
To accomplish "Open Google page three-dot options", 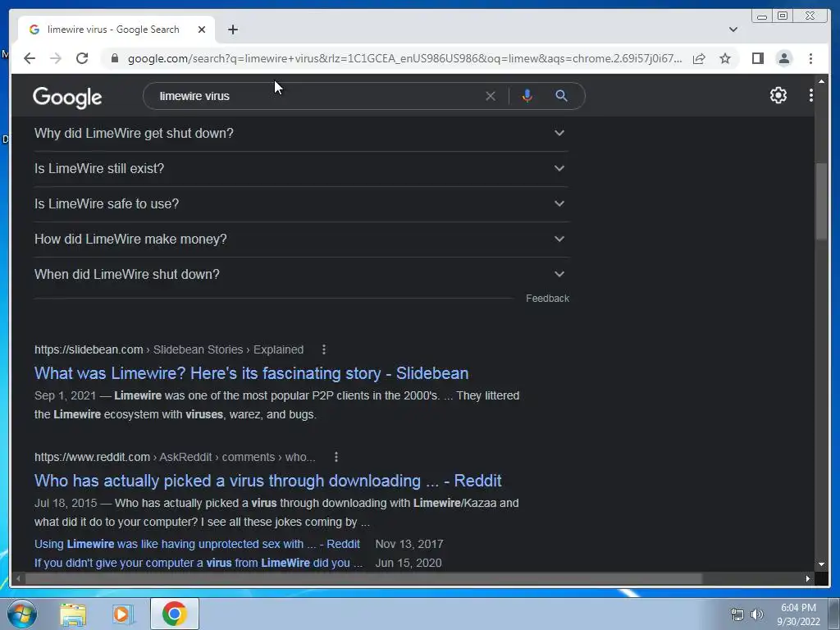I will 811,95.
